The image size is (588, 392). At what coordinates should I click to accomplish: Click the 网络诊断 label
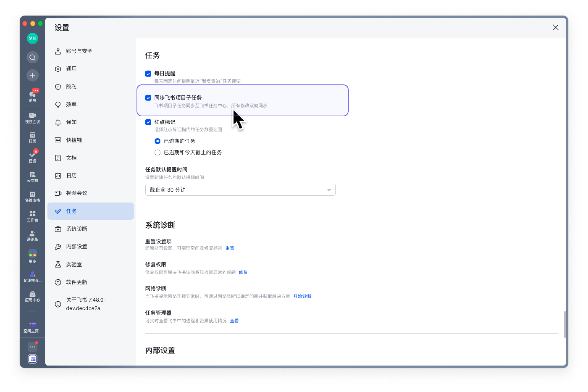coord(156,288)
